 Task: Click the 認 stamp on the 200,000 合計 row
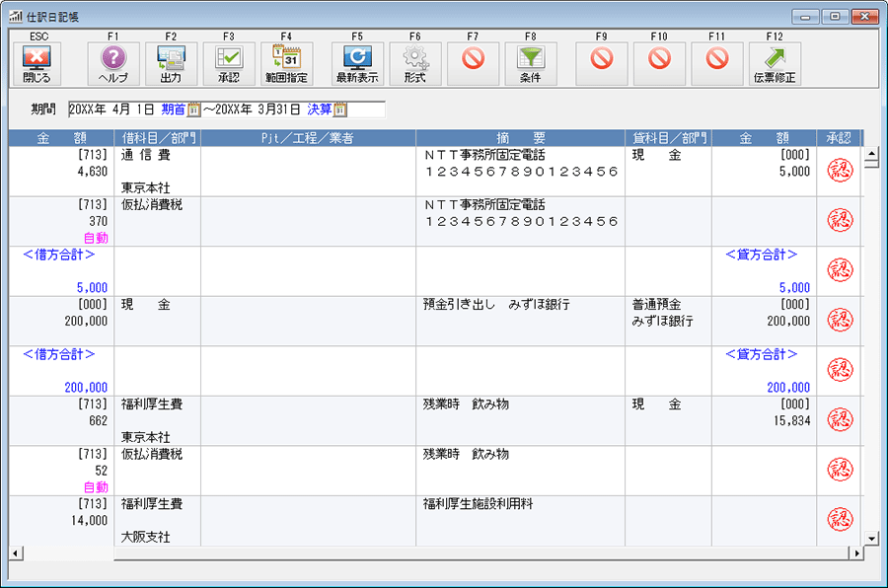[x=840, y=369]
